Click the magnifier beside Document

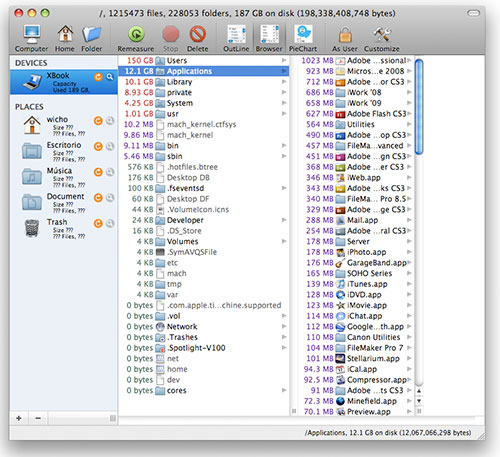point(110,198)
